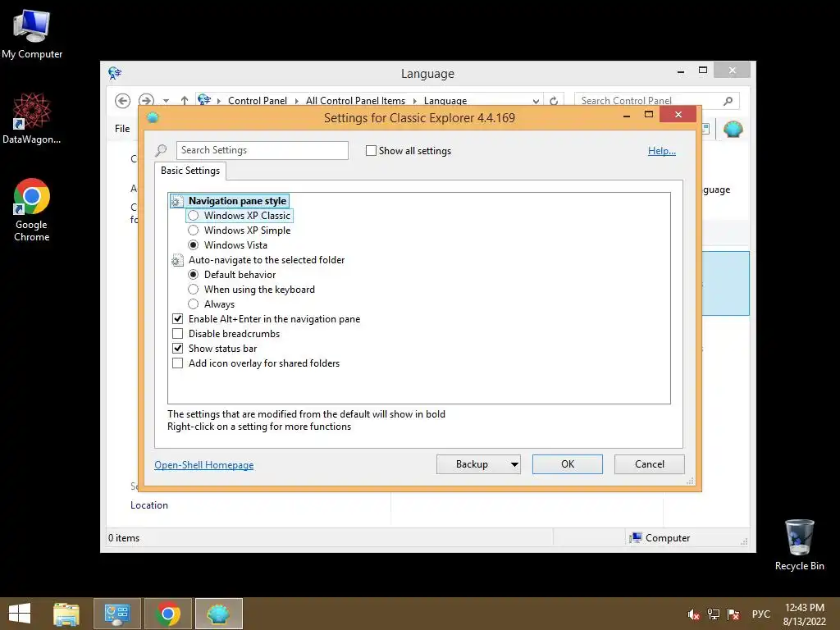Expand breadcrumb arrow after All Control Panel Items
The height and width of the screenshot is (630, 840).
coord(414,101)
